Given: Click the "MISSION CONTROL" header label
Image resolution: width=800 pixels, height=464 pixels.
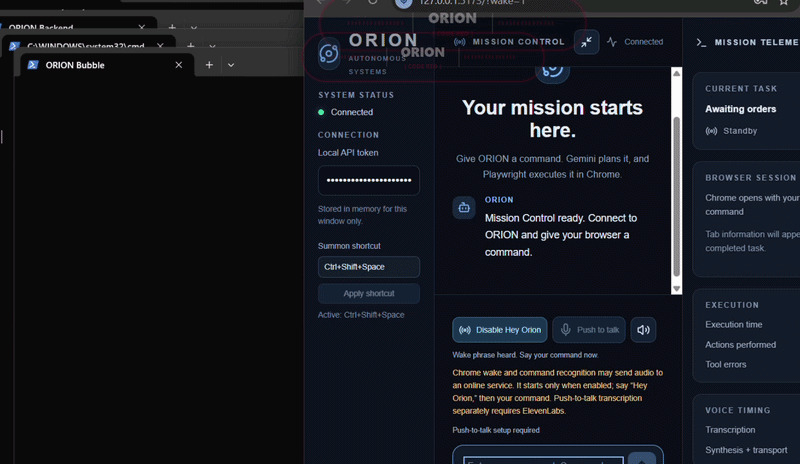Looking at the screenshot, I should pos(518,42).
